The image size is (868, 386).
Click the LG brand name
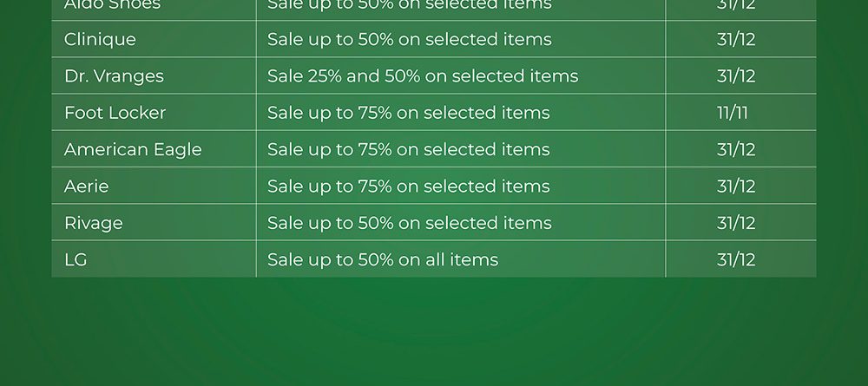click(76, 259)
